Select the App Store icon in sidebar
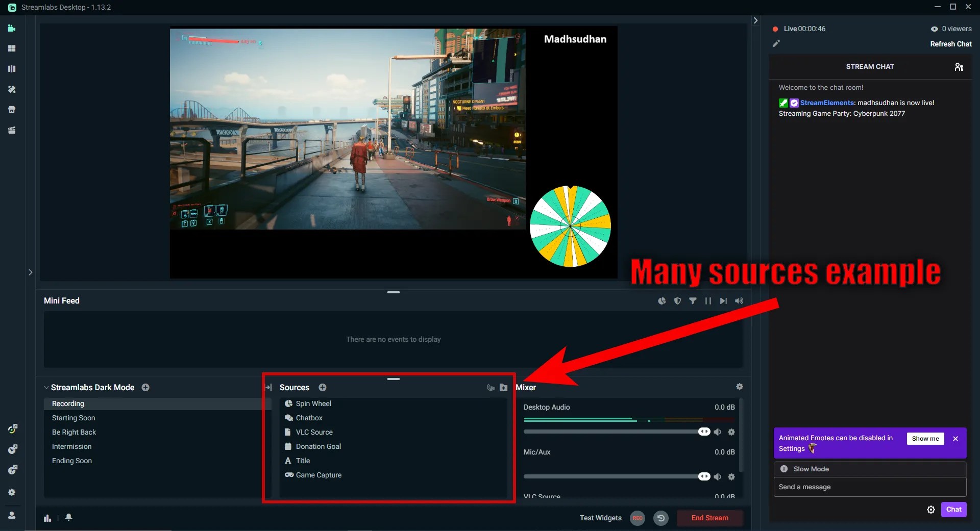The image size is (980, 531). pos(12,110)
